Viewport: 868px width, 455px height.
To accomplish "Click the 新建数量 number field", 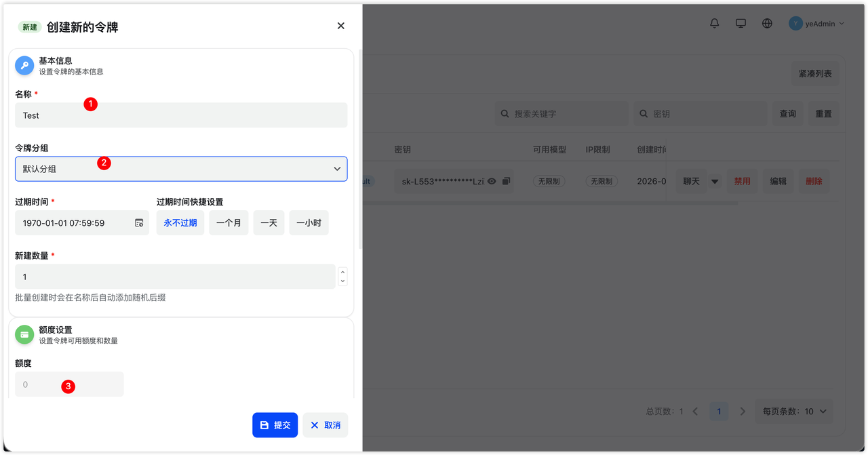I will (x=175, y=277).
